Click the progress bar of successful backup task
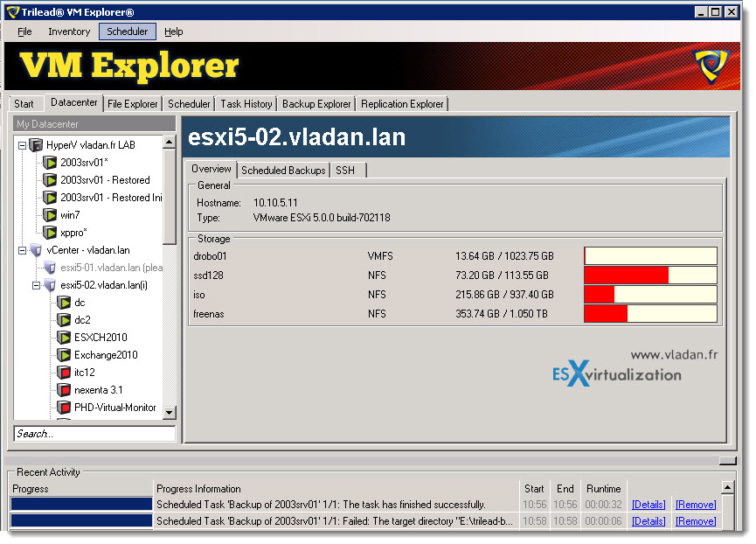The width and height of the screenshot is (756, 544). click(x=81, y=504)
